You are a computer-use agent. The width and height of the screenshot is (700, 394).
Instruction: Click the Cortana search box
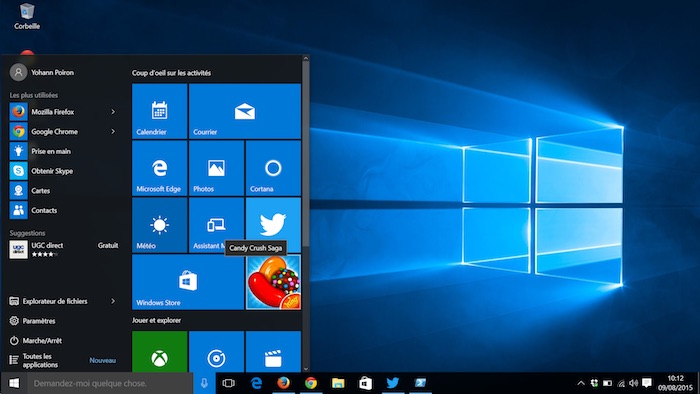[x=110, y=383]
